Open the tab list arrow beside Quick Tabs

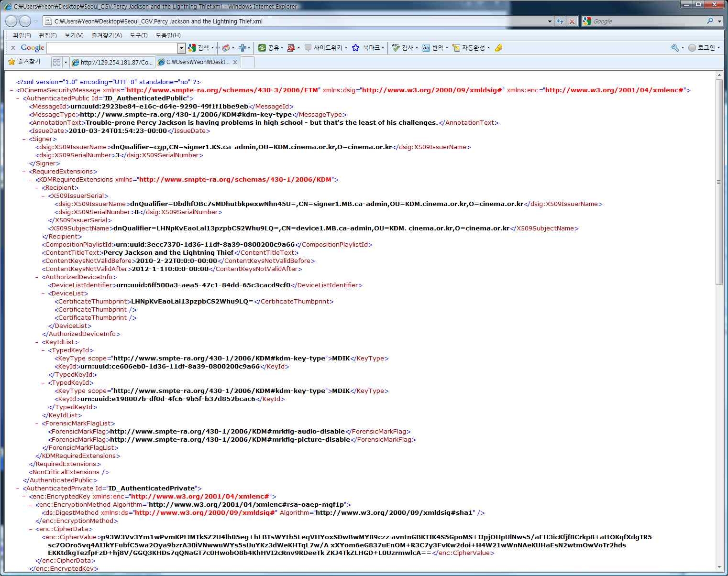click(66, 62)
